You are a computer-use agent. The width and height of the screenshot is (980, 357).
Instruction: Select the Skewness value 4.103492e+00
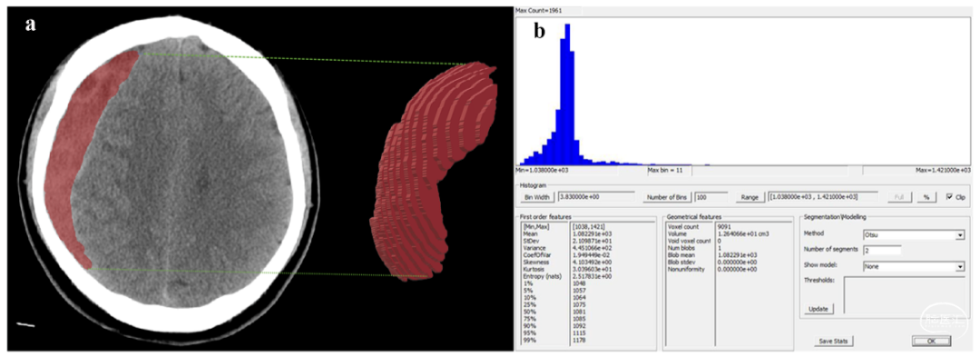click(x=593, y=263)
